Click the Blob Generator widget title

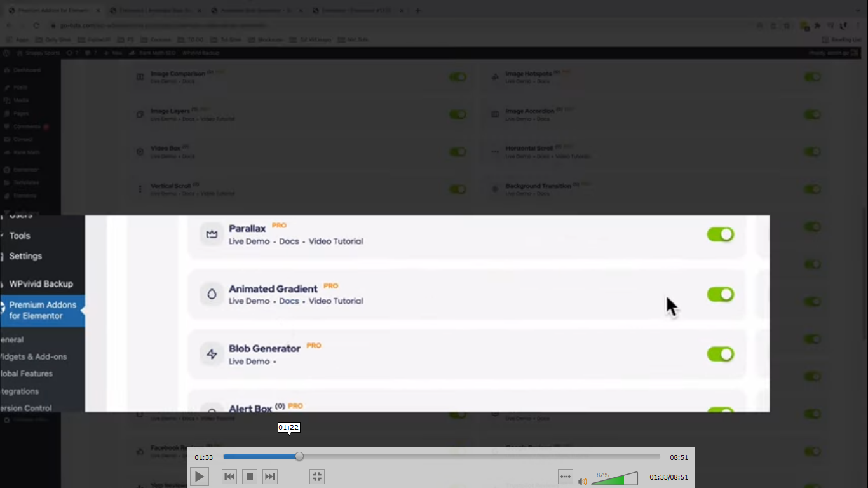click(x=264, y=349)
